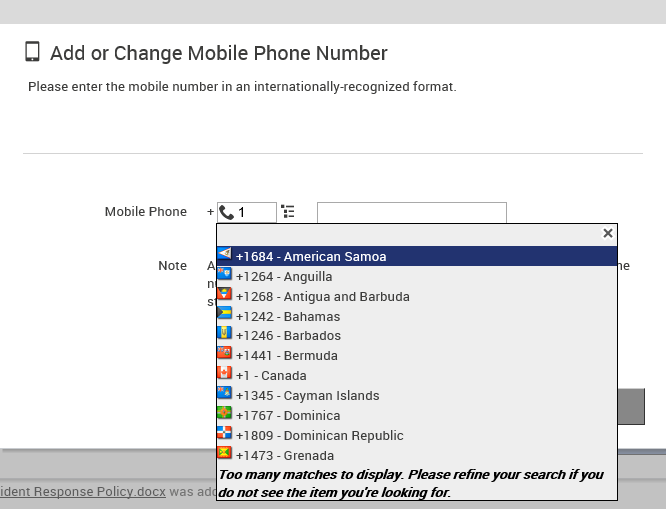Select +1684 American Samoa entry
The height and width of the screenshot is (509, 666).
click(417, 256)
